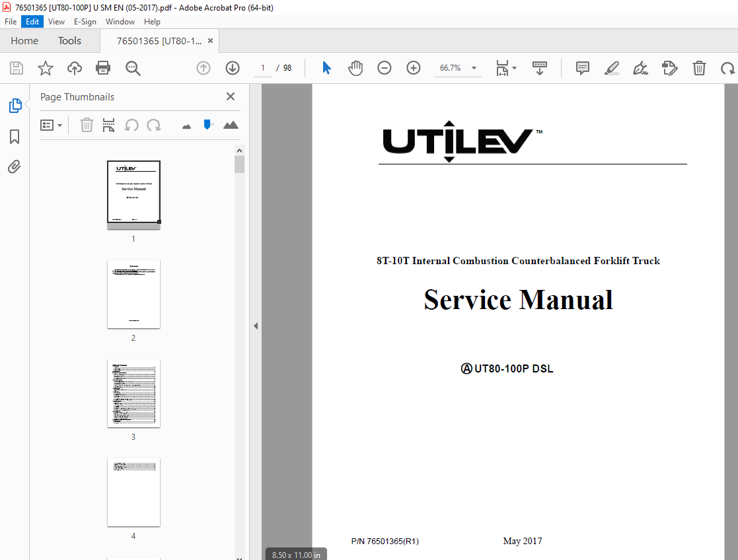This screenshot has width=738, height=560.
Task: Select the 76501365 document tab
Action: [x=159, y=41]
